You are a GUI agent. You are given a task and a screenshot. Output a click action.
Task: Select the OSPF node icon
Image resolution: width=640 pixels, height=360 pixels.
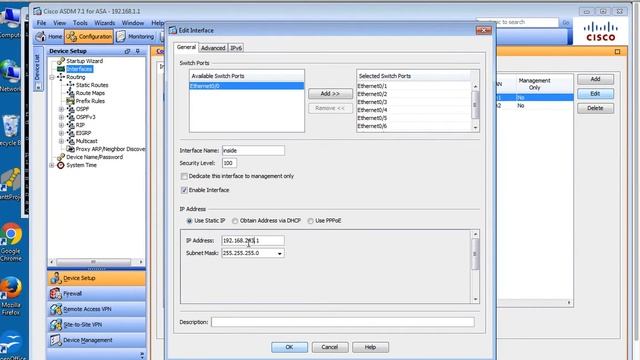point(70,109)
